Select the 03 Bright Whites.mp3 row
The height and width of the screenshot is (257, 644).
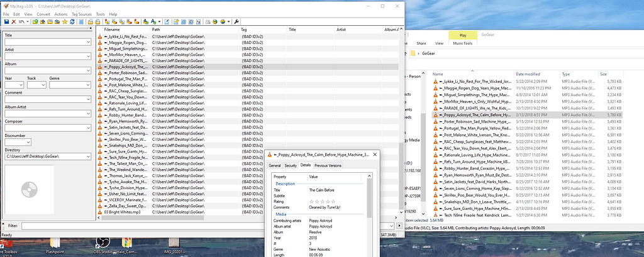click(x=247, y=212)
